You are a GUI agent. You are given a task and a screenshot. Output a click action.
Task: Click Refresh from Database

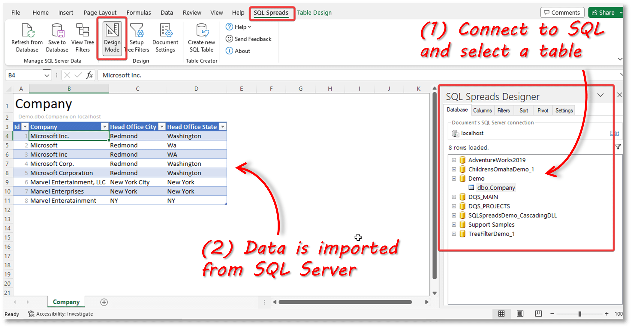click(26, 38)
